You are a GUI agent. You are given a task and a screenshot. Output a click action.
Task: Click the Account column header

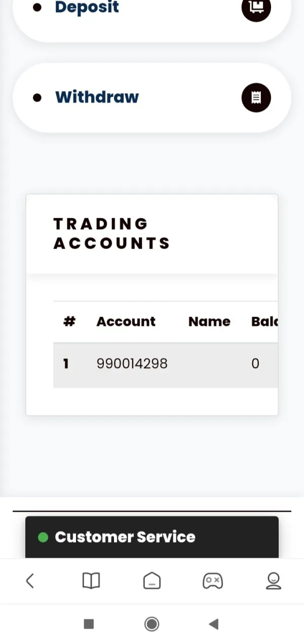[x=126, y=322]
